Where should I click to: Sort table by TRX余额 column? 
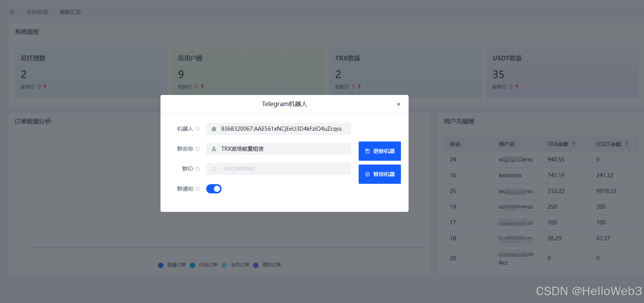[574, 144]
